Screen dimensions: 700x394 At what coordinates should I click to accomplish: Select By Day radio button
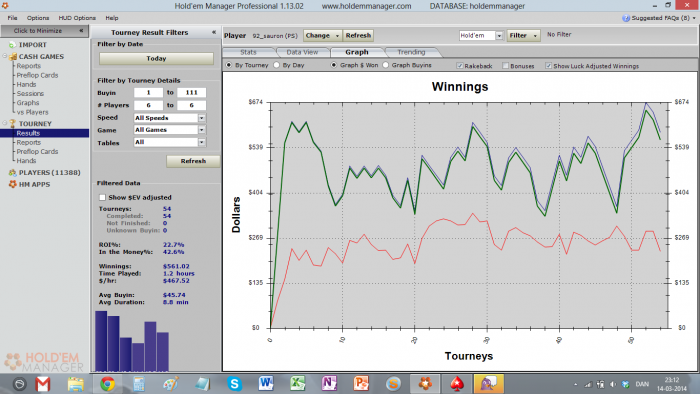276,65
